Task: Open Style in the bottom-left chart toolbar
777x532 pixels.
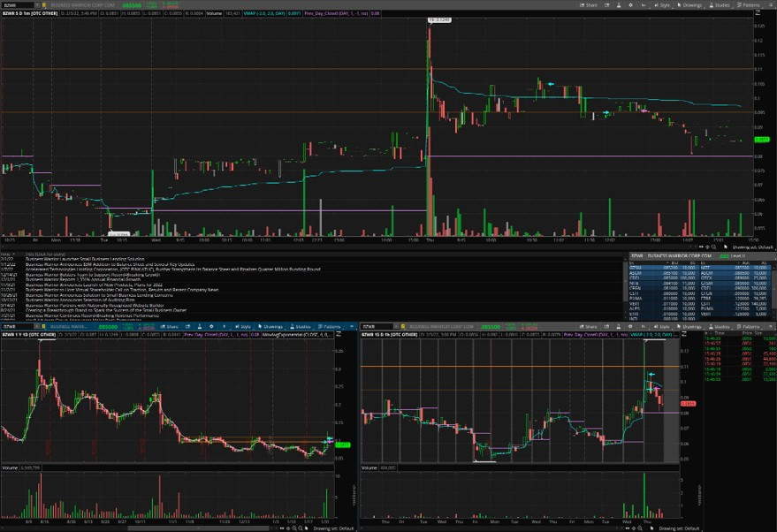Action: [241, 327]
